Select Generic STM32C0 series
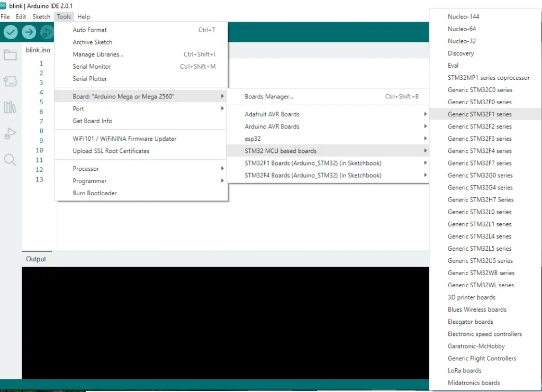Image resolution: width=542 pixels, height=392 pixels. pos(485,90)
